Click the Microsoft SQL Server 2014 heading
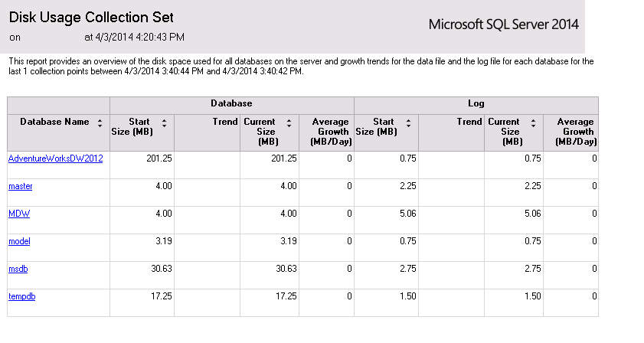The height and width of the screenshot is (343, 644). (503, 24)
